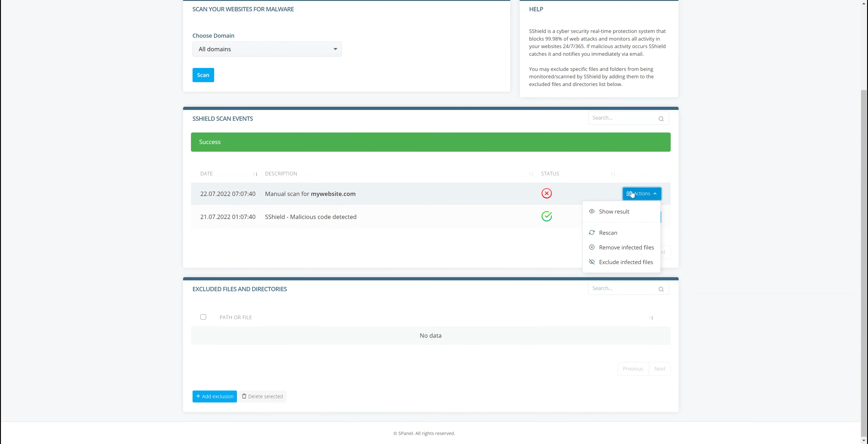Click the refresh icon beside Rescan
The height and width of the screenshot is (444, 868).
tap(592, 232)
